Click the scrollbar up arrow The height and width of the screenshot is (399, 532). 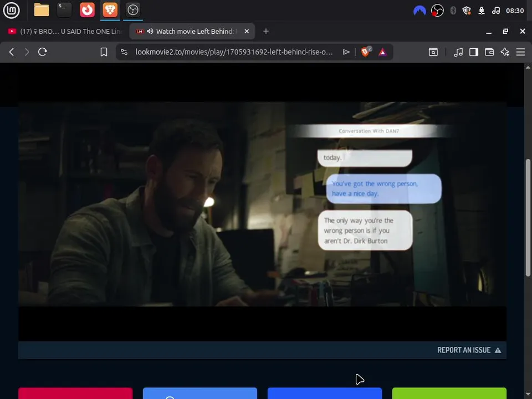click(528, 67)
